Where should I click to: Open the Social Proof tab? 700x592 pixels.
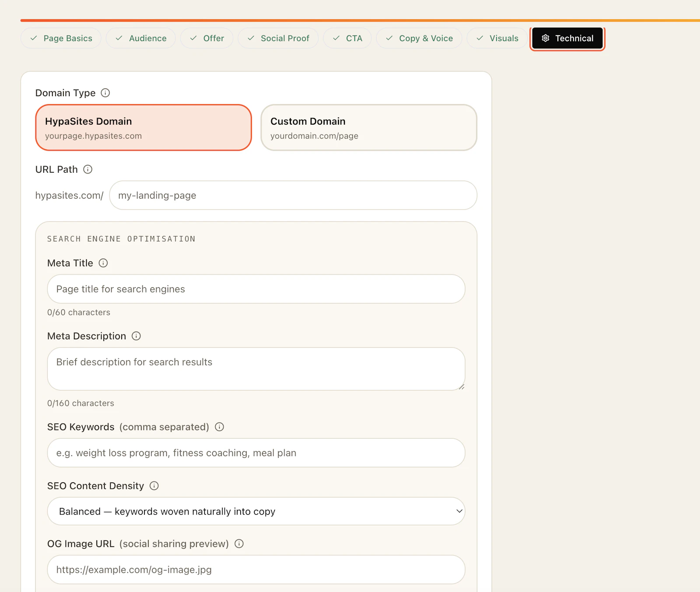[278, 38]
